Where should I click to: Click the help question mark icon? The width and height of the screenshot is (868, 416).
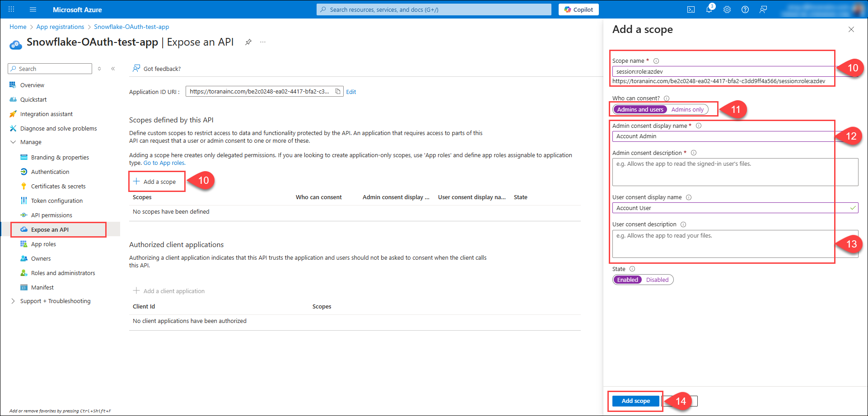pyautogui.click(x=745, y=9)
